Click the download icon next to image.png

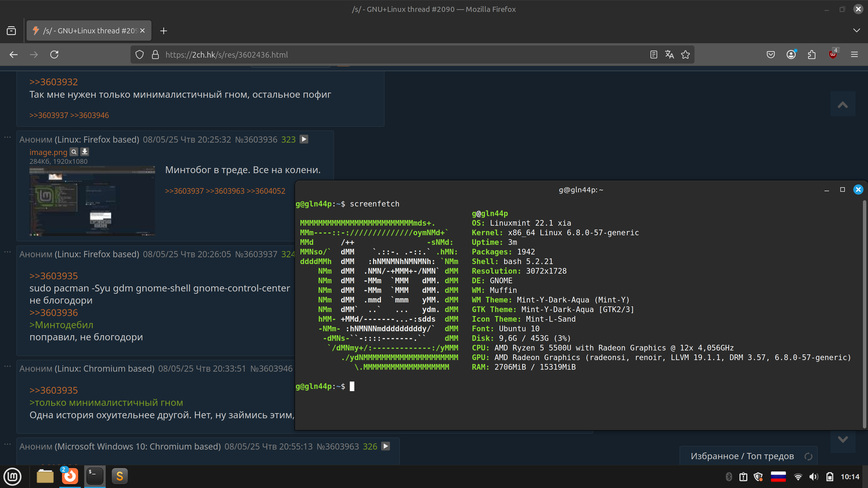point(84,152)
